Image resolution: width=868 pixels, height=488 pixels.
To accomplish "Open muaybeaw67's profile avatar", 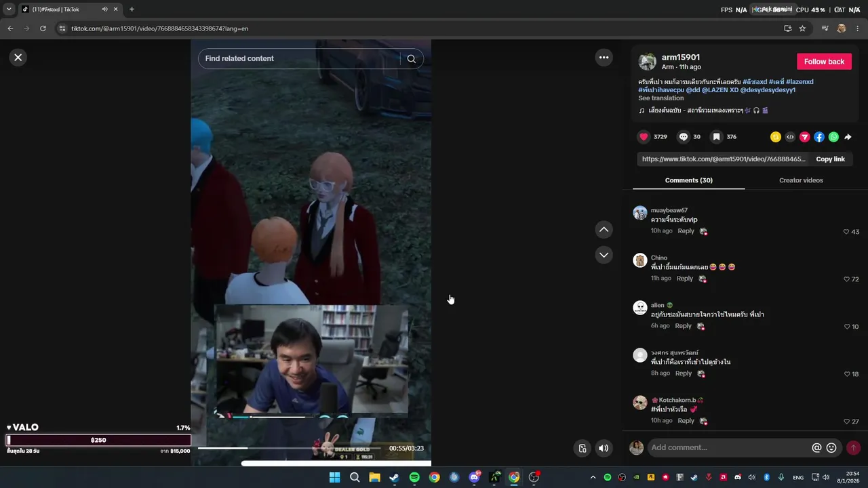I will [x=639, y=213].
